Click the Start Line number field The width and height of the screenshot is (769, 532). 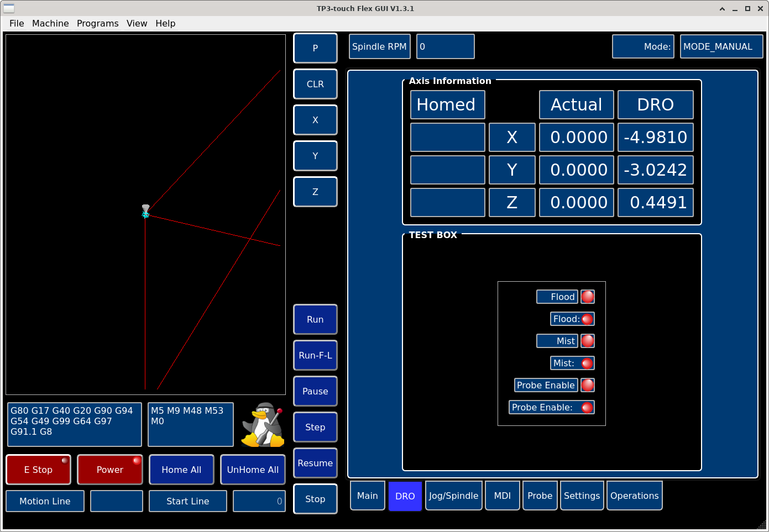(x=259, y=501)
